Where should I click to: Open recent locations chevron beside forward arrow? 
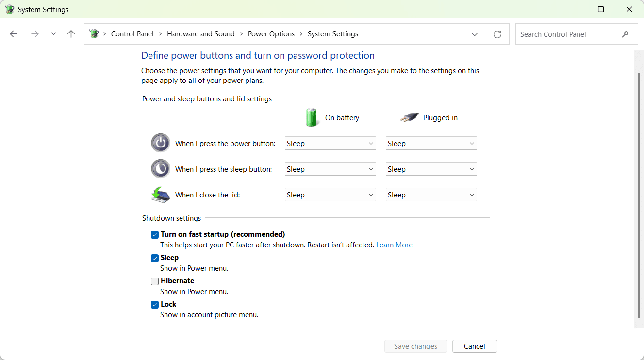[x=53, y=34]
